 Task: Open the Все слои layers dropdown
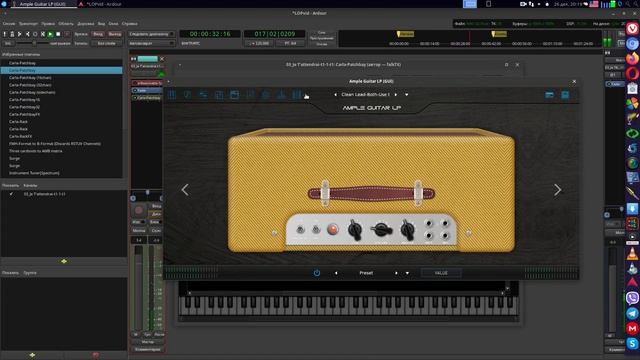coord(107,43)
